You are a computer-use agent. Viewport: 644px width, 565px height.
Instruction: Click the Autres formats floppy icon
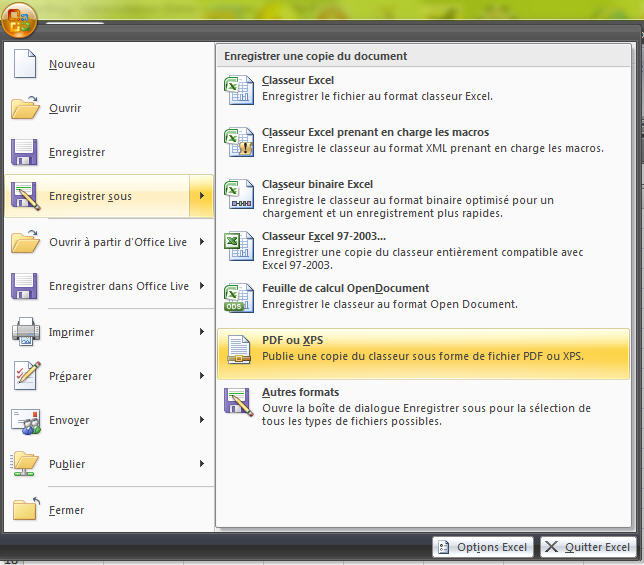(x=239, y=402)
